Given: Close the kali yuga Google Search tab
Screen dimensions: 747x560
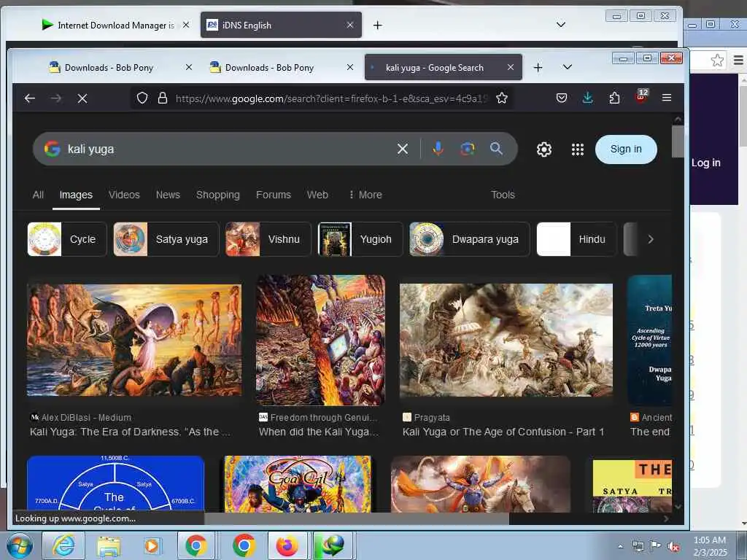Looking at the screenshot, I should (x=510, y=67).
